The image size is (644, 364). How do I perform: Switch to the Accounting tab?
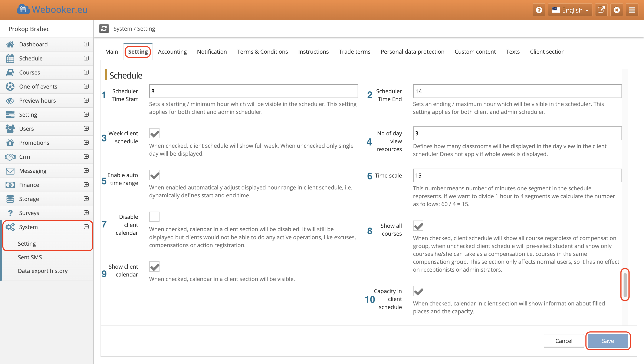click(172, 52)
